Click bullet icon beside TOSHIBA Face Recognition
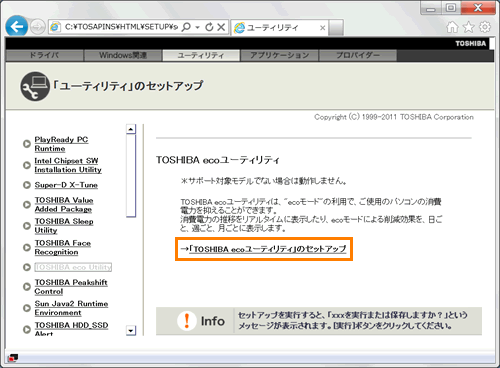The height and width of the screenshot is (368, 500). pyautogui.click(x=27, y=247)
